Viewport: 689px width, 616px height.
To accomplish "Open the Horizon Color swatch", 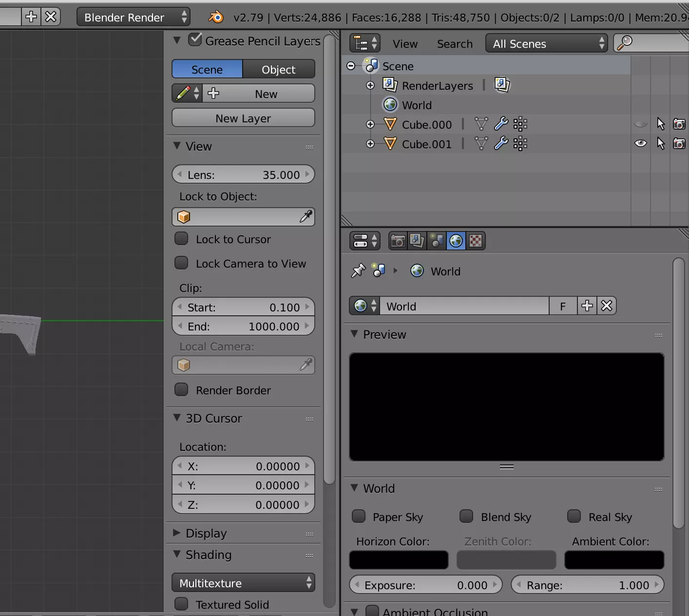I will (399, 560).
